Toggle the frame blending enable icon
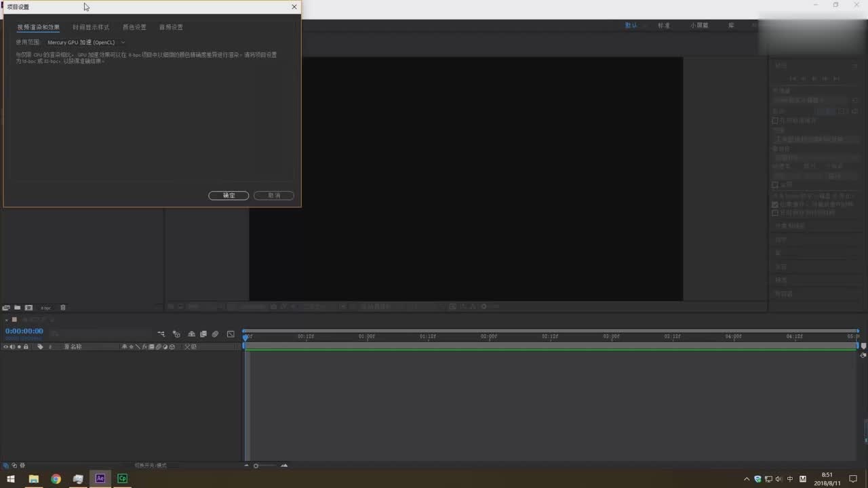The height and width of the screenshot is (488, 868). click(x=203, y=334)
